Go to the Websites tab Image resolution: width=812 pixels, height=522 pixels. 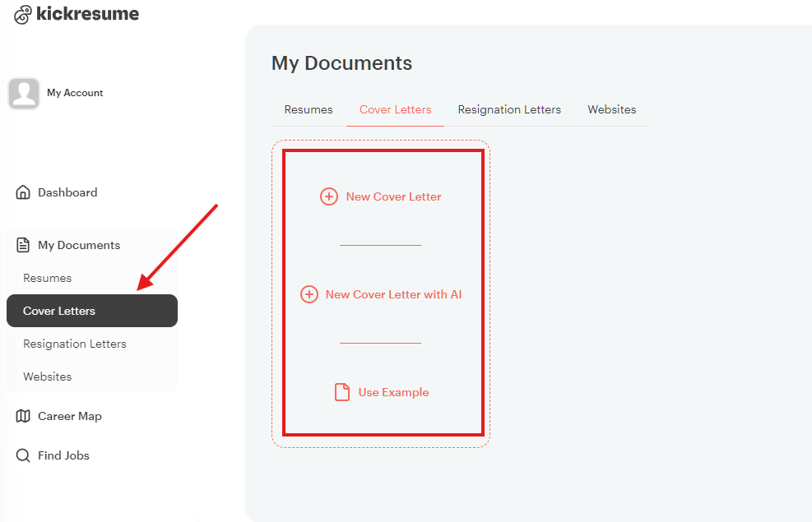pos(611,109)
